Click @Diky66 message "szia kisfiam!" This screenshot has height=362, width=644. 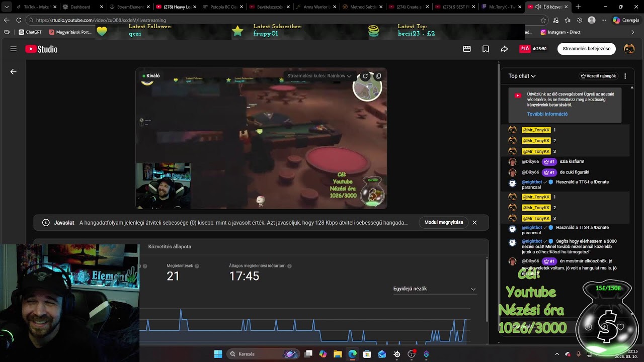pos(572,162)
